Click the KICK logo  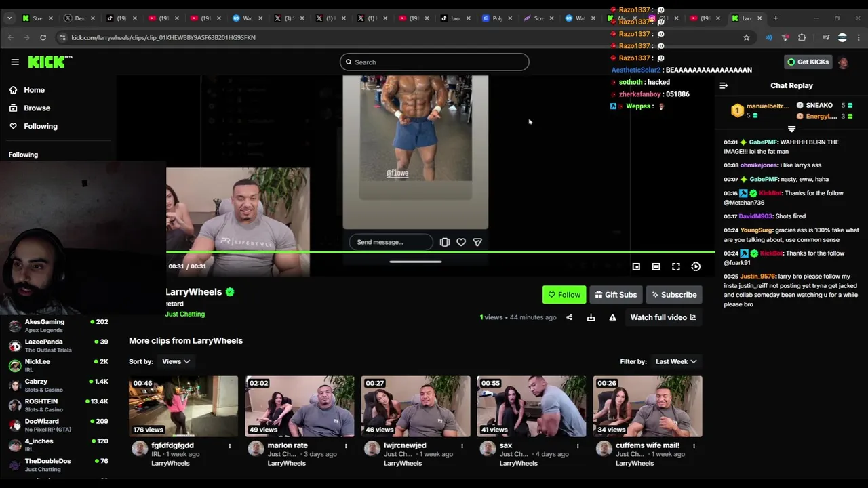50,62
